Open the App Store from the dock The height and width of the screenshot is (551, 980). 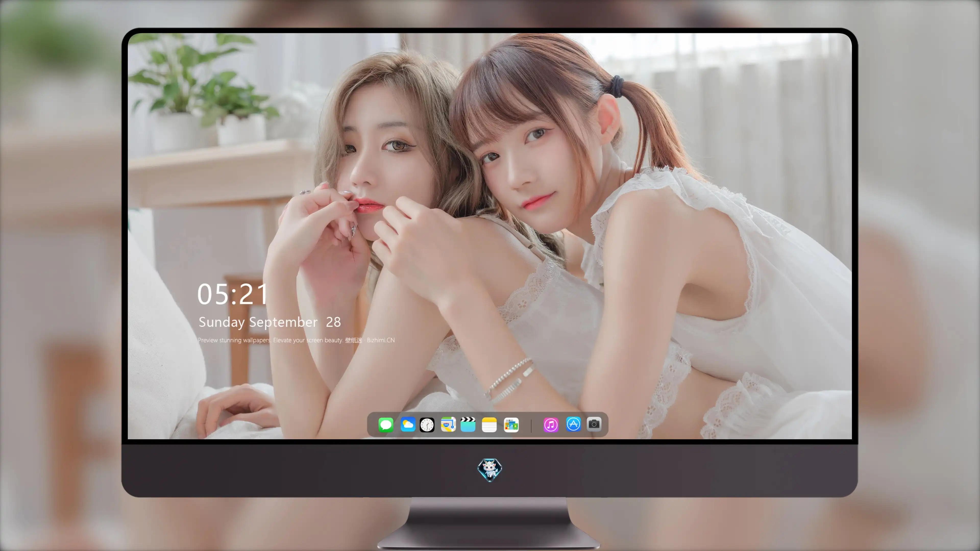coord(573,424)
